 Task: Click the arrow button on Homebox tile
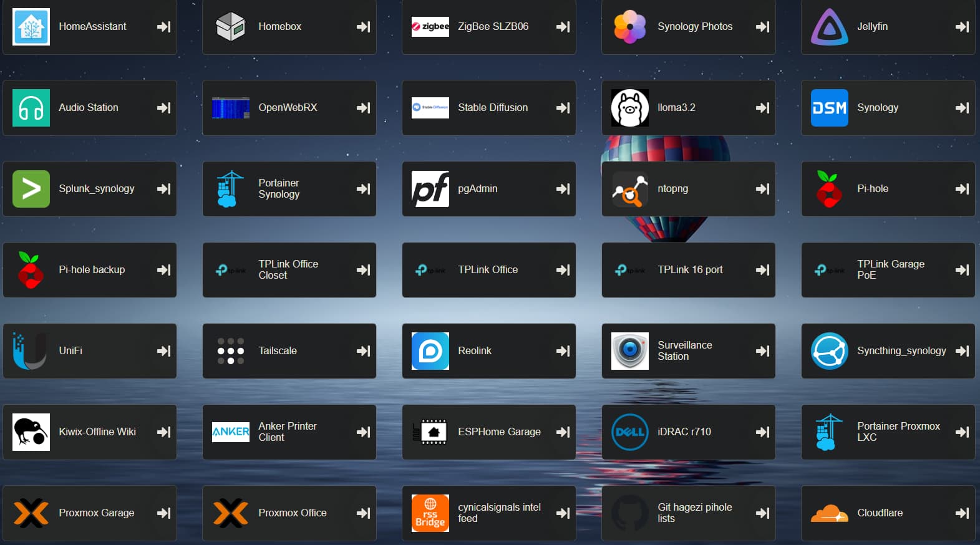(363, 27)
